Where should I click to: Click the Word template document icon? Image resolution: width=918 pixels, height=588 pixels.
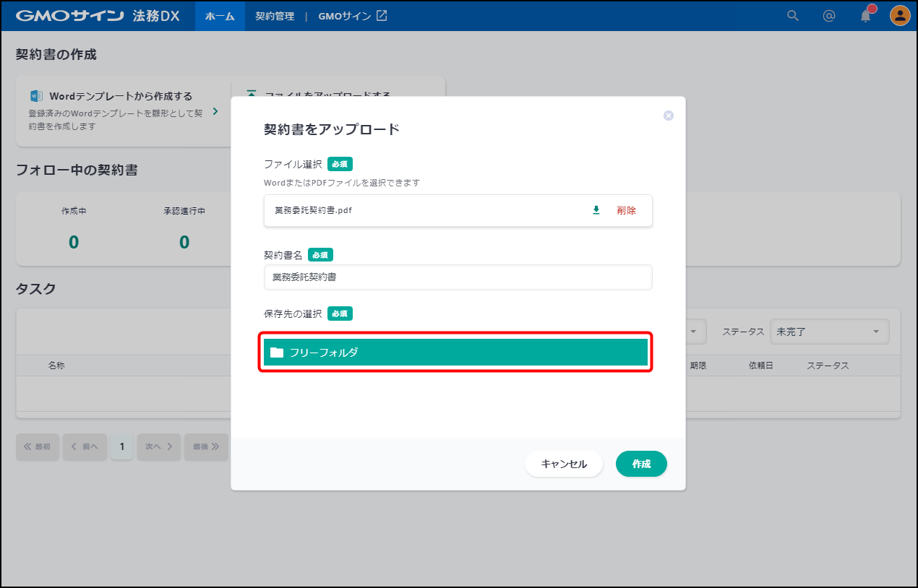[36, 96]
